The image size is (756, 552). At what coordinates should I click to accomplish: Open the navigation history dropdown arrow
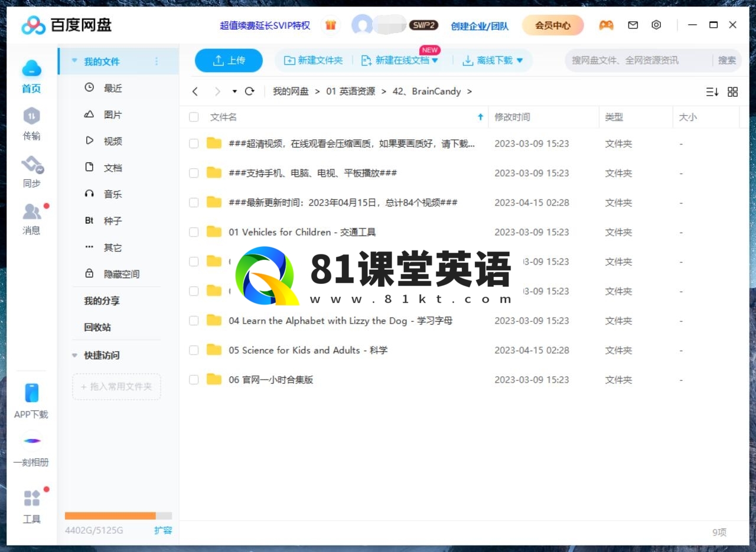pos(234,92)
